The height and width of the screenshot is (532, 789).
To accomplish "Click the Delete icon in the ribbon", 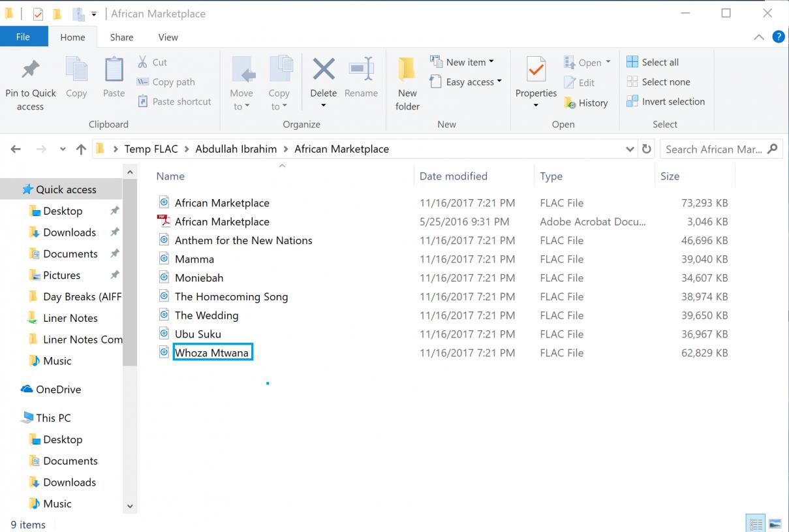I will pyautogui.click(x=323, y=70).
